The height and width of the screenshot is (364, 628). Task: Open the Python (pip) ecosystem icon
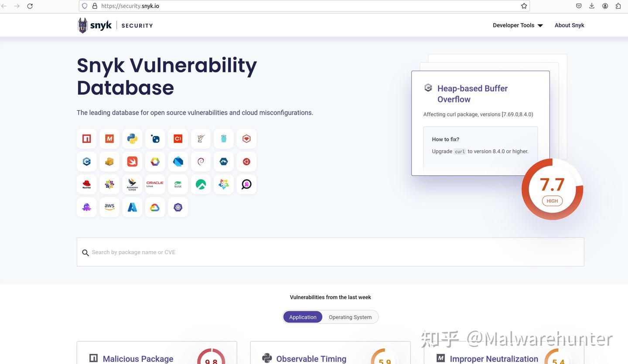(x=132, y=139)
